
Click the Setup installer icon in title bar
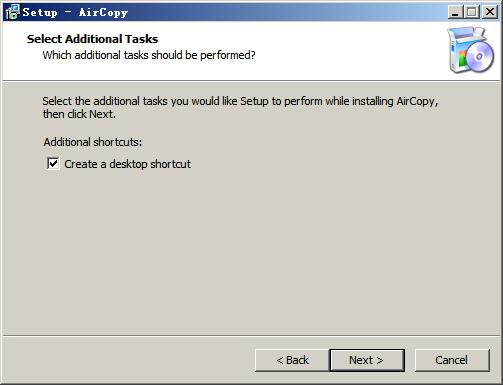(12, 12)
